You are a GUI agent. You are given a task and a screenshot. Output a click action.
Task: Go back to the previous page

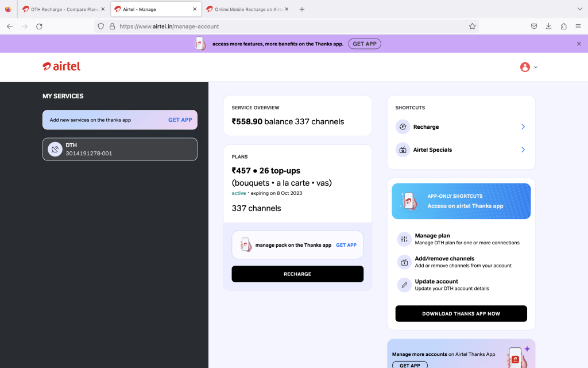(10, 26)
